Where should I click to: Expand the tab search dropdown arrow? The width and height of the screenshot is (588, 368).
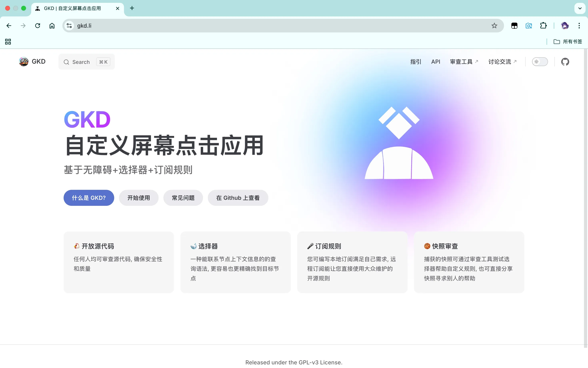tap(580, 8)
